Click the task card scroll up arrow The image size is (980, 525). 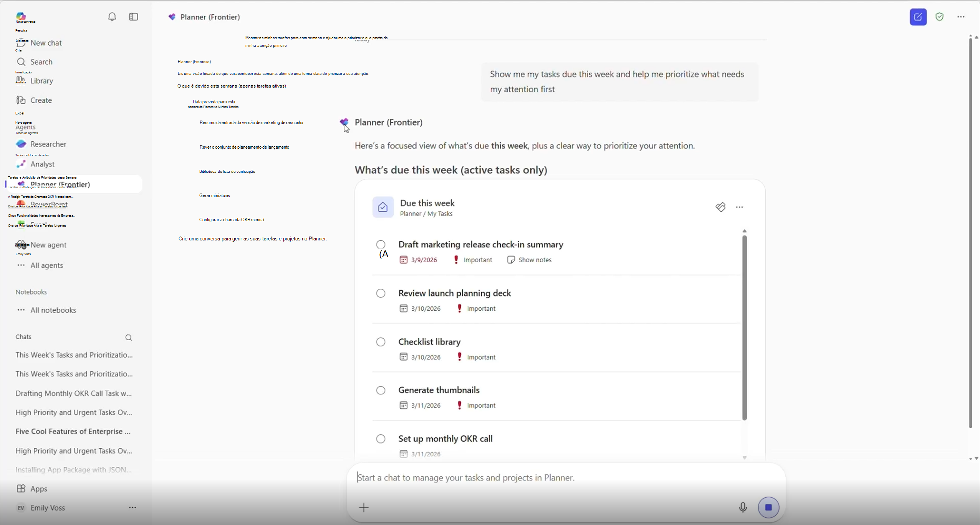[x=745, y=231]
